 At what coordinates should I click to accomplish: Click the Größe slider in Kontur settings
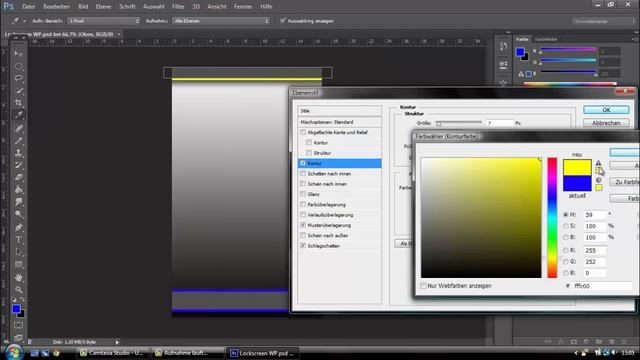[x=459, y=123]
